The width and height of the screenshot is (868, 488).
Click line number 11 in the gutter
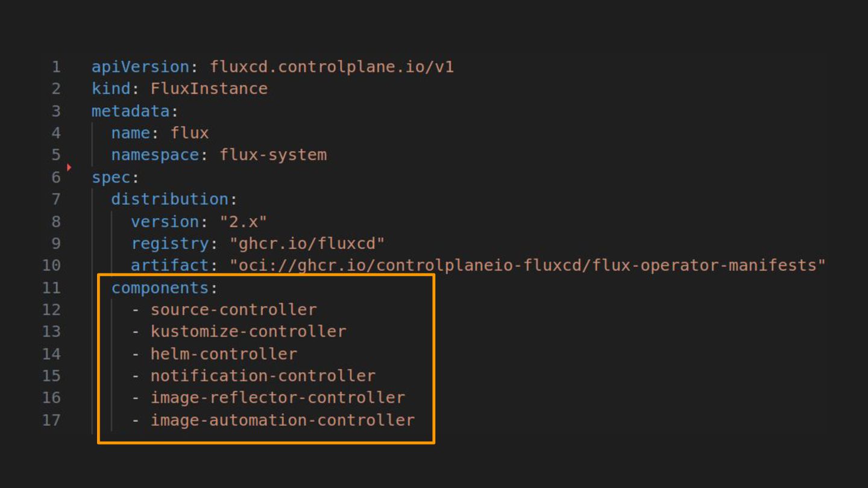(51, 288)
